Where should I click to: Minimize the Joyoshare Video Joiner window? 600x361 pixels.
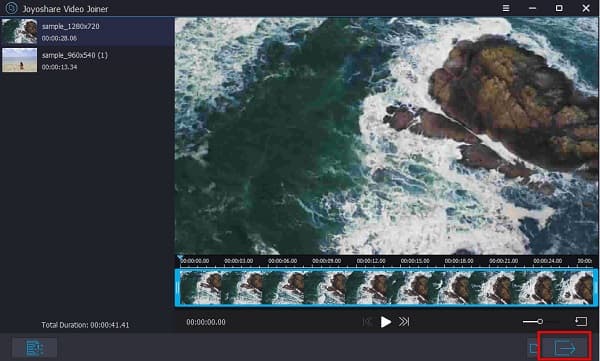tap(532, 8)
